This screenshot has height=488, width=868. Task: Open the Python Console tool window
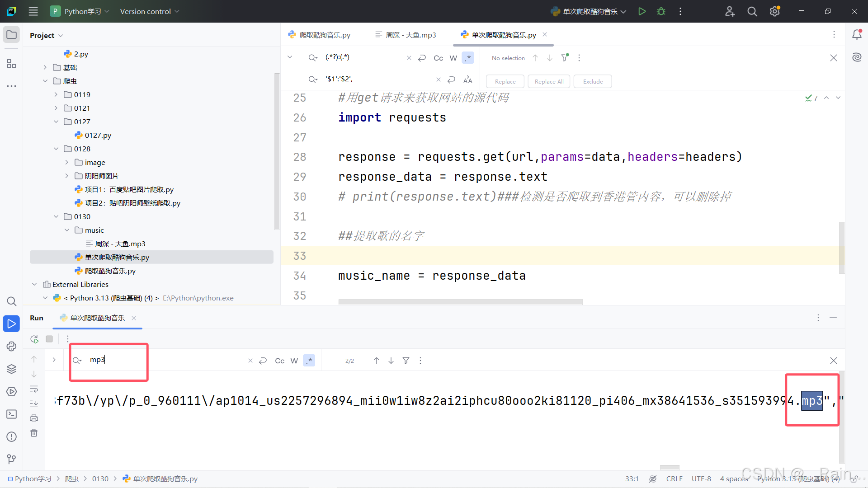pos(12,346)
